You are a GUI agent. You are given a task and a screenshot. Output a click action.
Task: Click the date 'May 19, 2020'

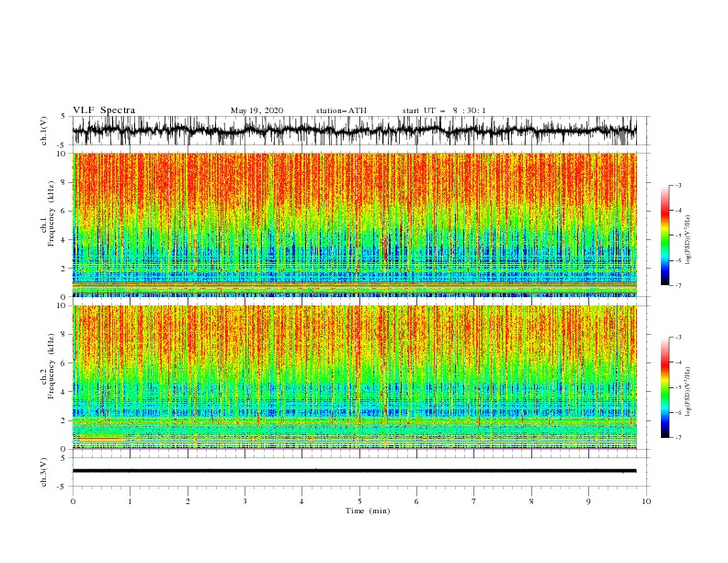[256, 110]
